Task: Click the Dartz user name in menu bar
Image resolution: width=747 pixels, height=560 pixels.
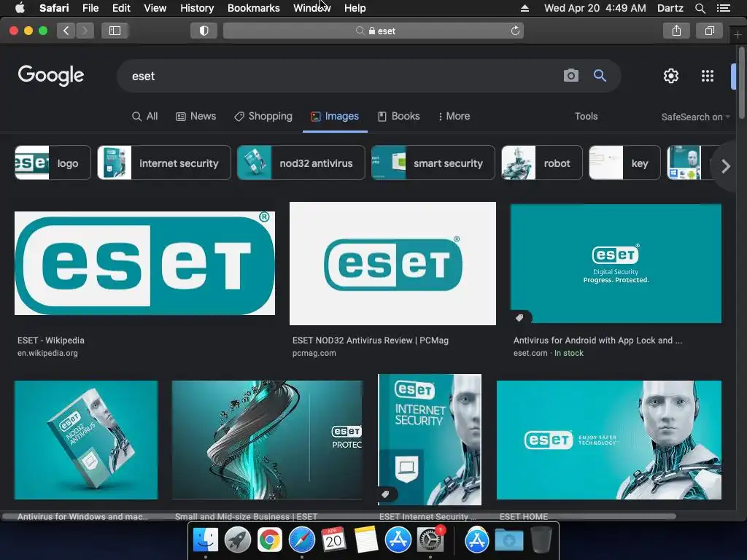Action: coord(670,8)
